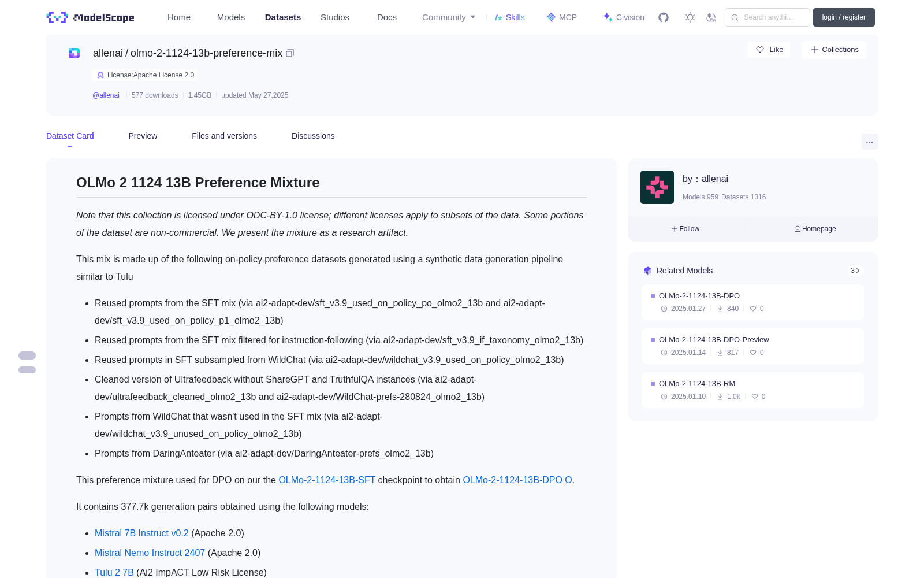Switch to the Files and versions tab

pyautogui.click(x=224, y=136)
